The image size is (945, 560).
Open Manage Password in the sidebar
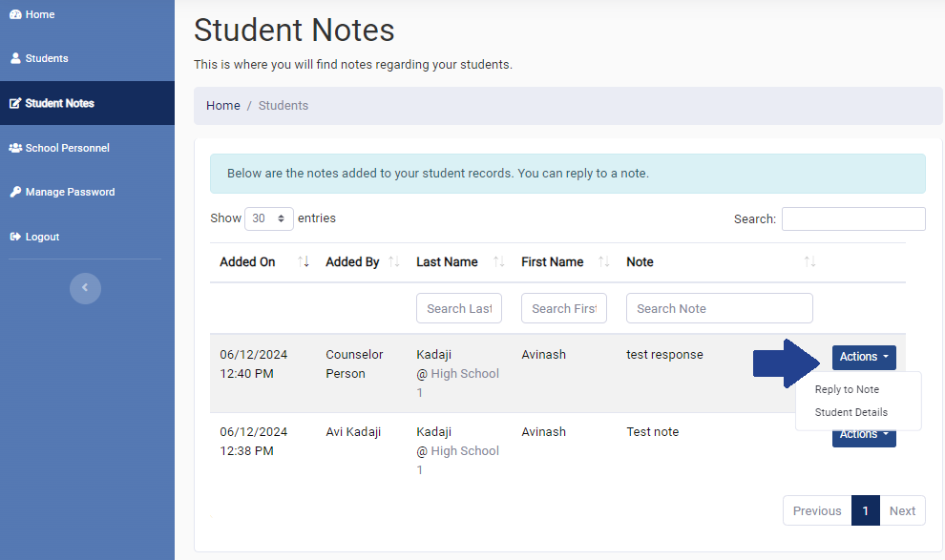tap(70, 192)
